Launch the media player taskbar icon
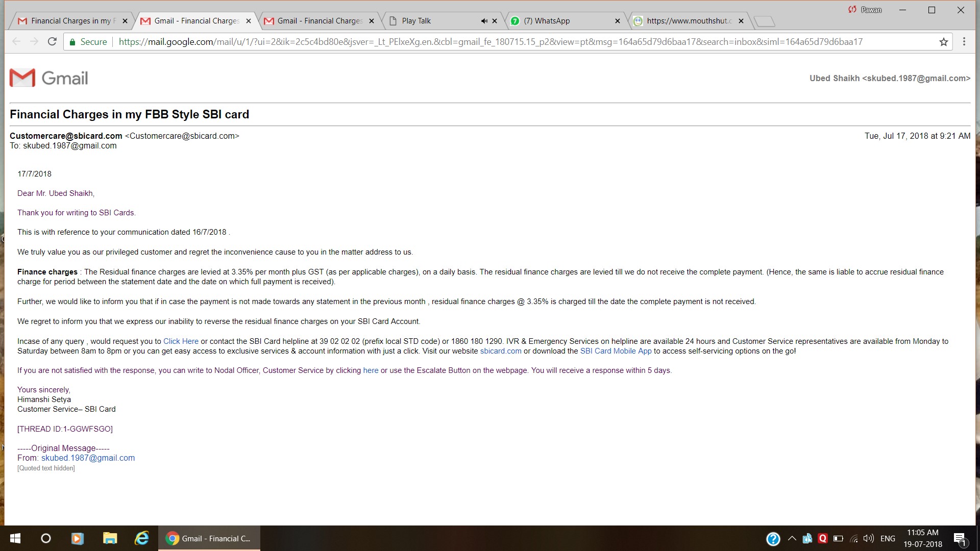Viewport: 980px width, 551px height. point(78,538)
